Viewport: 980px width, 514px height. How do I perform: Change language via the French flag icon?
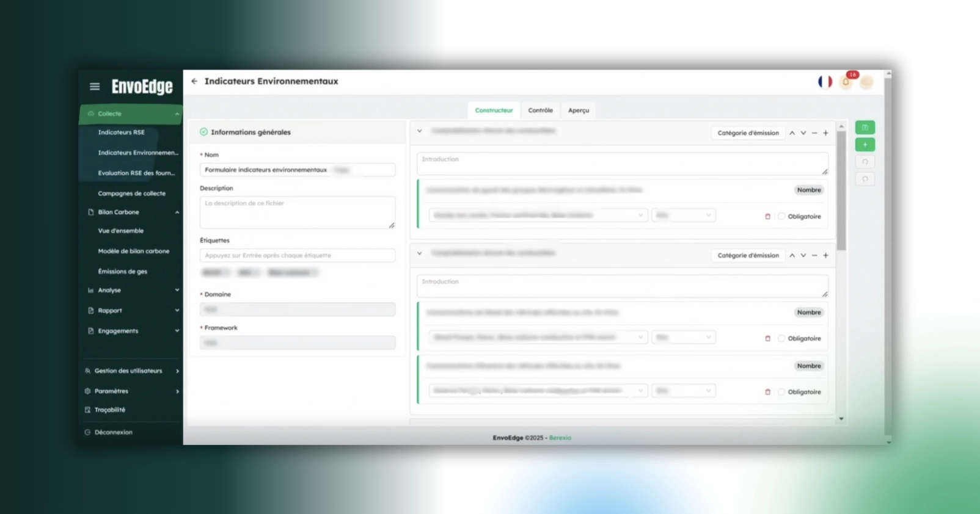pos(825,82)
